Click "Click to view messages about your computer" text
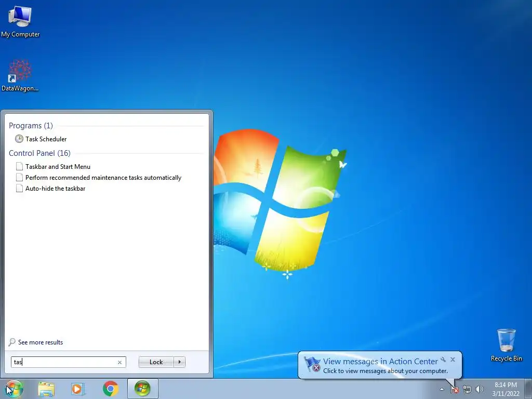The height and width of the screenshot is (399, 532). (385, 371)
